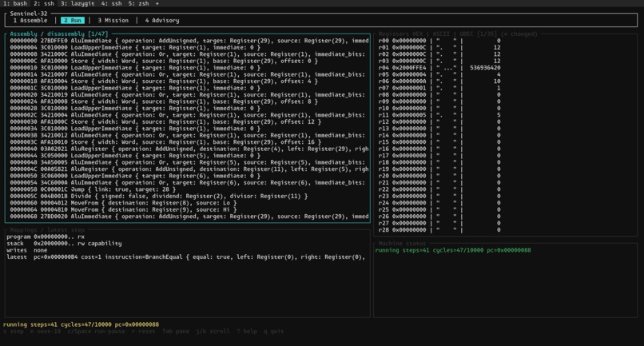Select the highlighted '2 Run' tab
This screenshot has height=346, width=644.
tap(73, 20)
